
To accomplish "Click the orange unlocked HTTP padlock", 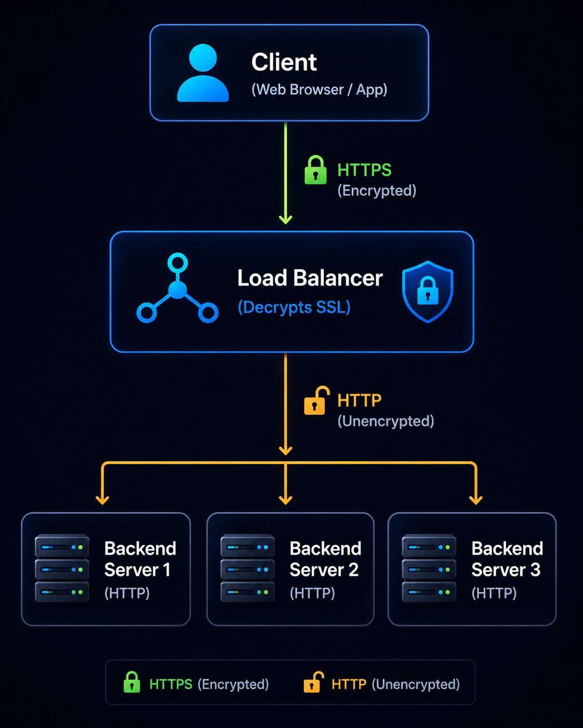I will click(316, 400).
